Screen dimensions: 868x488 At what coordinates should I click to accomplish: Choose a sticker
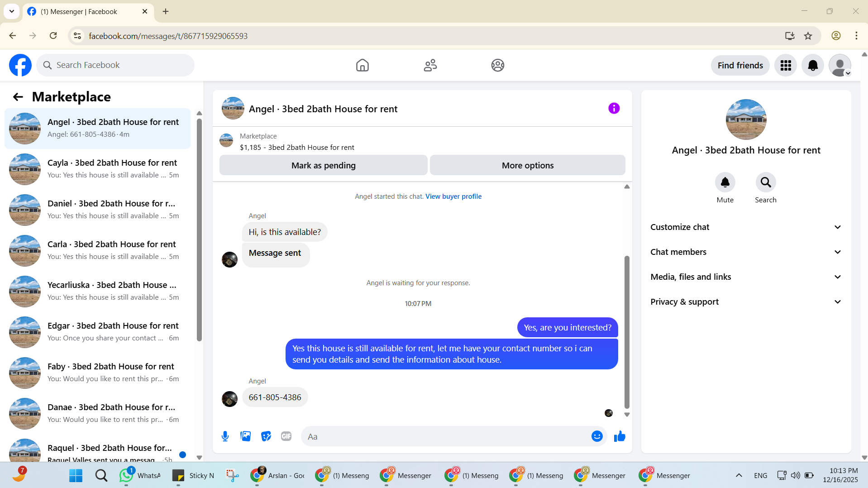tap(266, 436)
